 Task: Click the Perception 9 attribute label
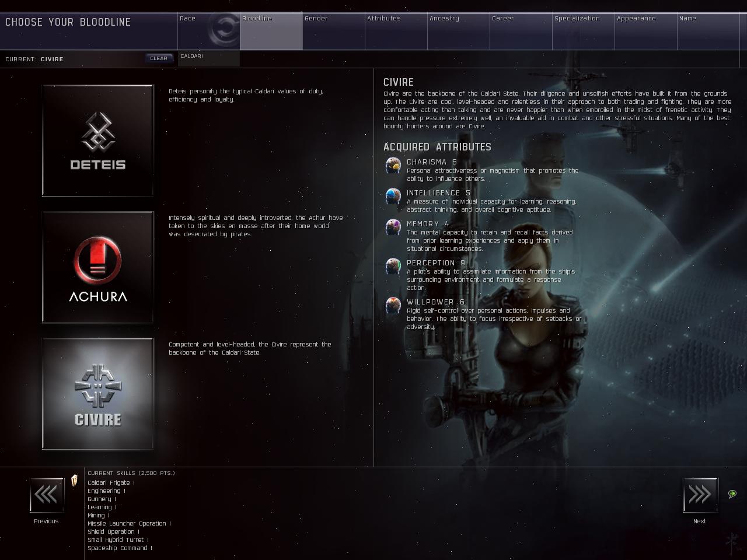tap(436, 263)
